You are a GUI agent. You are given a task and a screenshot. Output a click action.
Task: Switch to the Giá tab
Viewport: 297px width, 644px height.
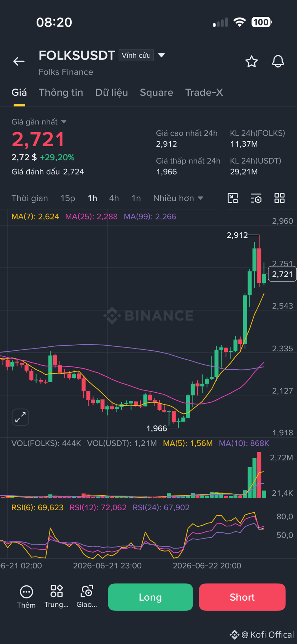19,93
